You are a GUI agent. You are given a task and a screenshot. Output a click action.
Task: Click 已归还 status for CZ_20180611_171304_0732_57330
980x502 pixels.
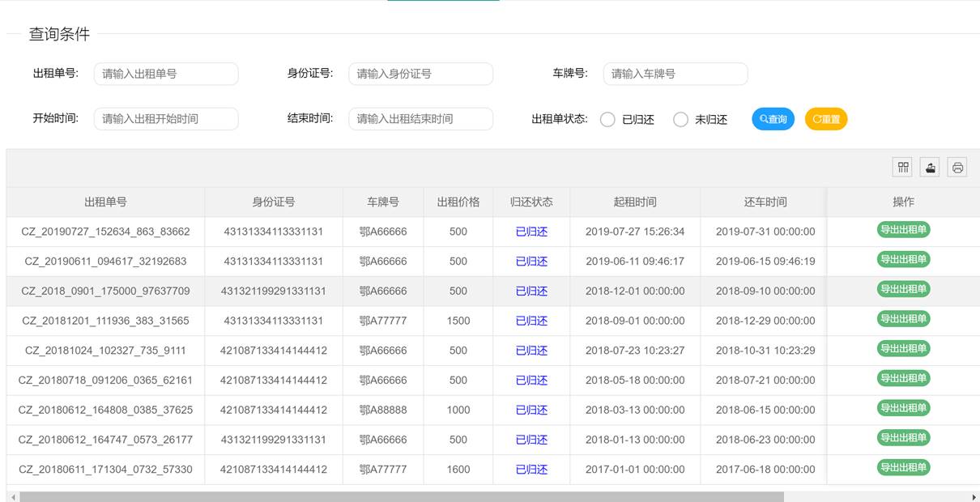coord(531,470)
